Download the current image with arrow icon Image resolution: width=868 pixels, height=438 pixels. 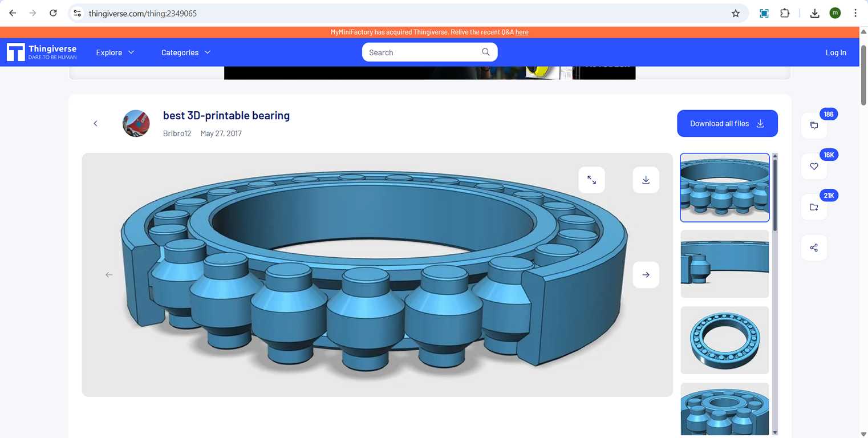coord(646,180)
